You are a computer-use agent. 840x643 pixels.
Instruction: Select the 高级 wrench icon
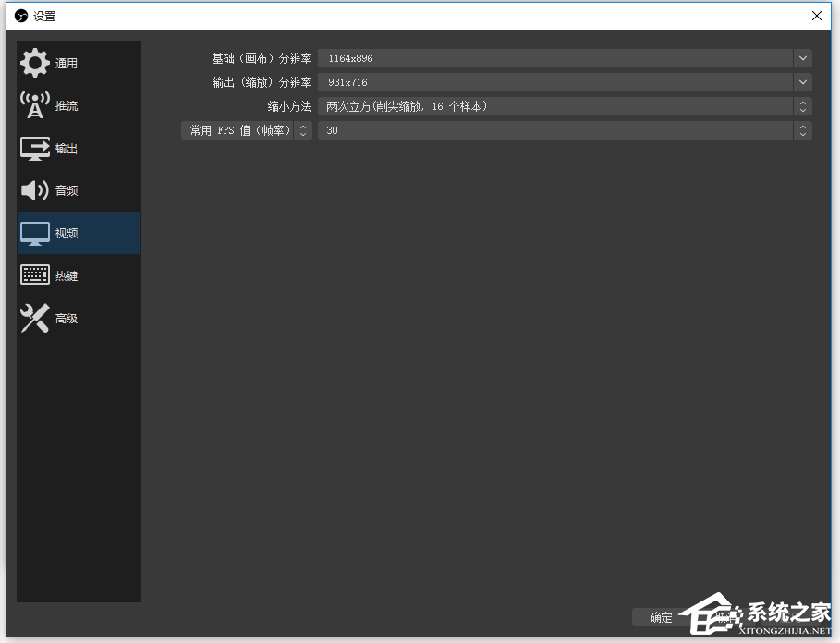point(33,318)
